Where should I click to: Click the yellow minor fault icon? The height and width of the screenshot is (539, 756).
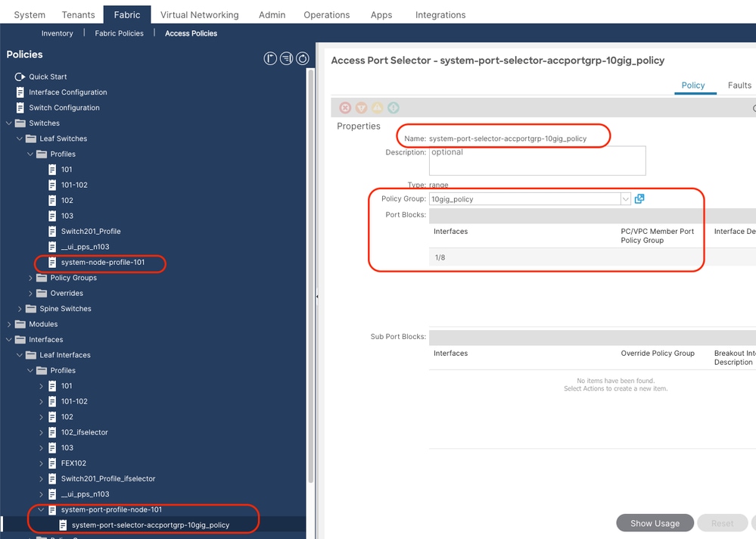pyautogui.click(x=377, y=108)
